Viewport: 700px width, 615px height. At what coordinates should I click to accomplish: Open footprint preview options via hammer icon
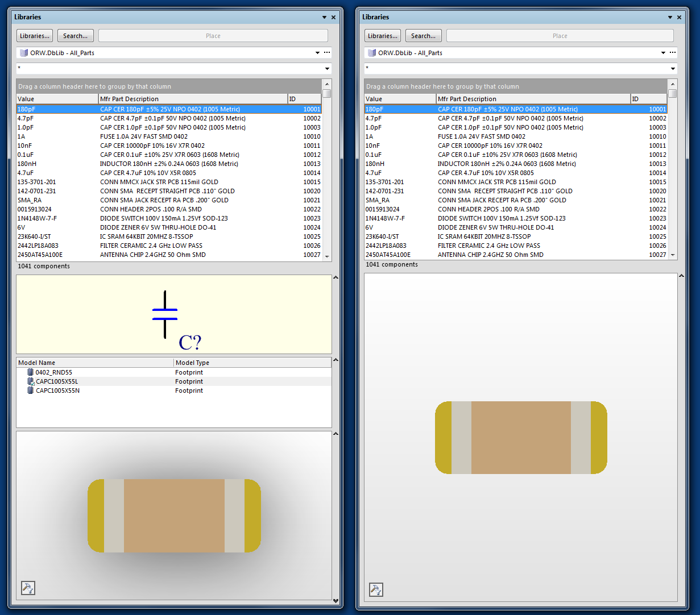[27, 588]
